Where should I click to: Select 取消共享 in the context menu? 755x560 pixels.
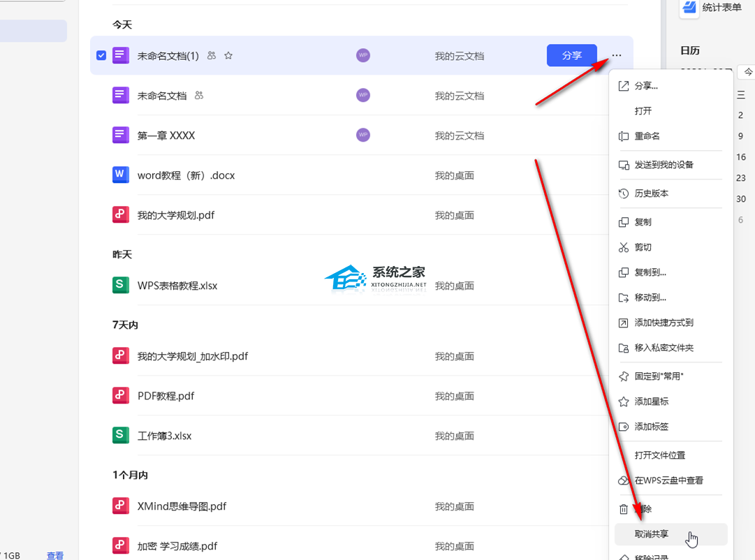[x=651, y=534]
